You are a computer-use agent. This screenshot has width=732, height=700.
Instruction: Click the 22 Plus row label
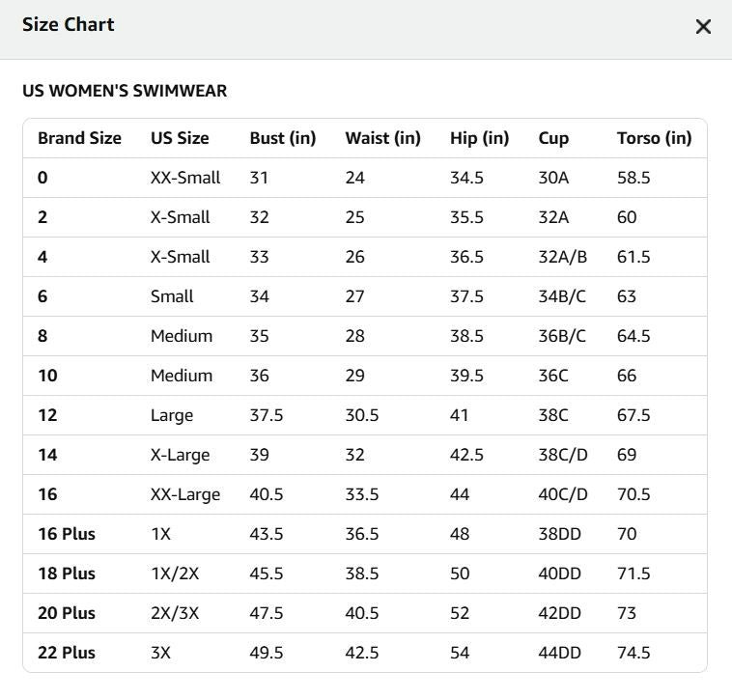(67, 653)
